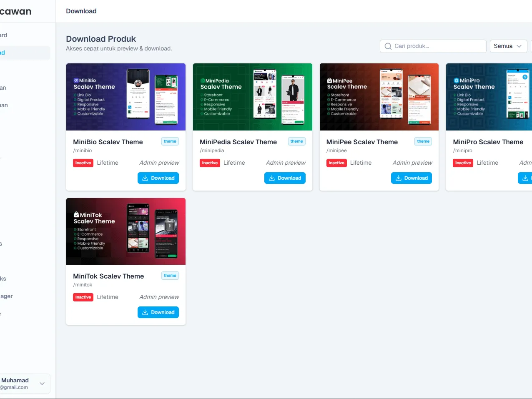Download the MiniPee Scalev Theme

tap(412, 178)
